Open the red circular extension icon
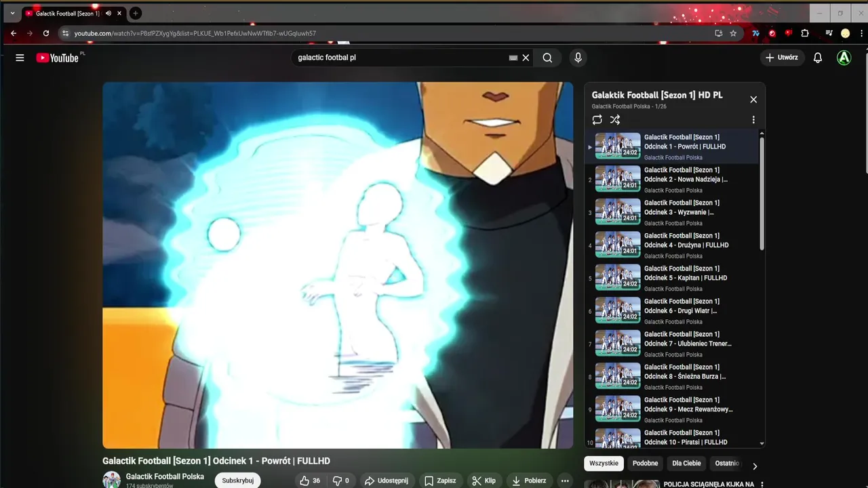The width and height of the screenshot is (868, 488). click(x=772, y=33)
